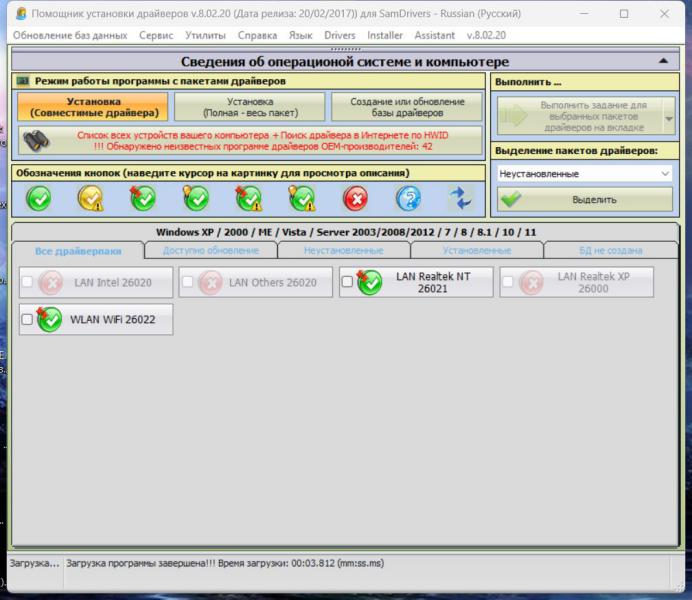Expand the arrow beside the Выполнить задание button
The height and width of the screenshot is (600, 692).
coord(667,117)
